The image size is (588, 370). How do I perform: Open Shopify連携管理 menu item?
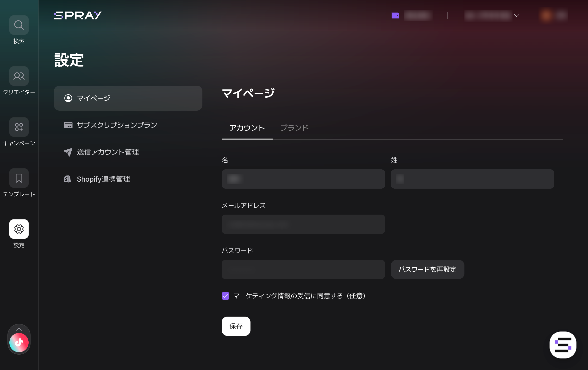coord(103,179)
